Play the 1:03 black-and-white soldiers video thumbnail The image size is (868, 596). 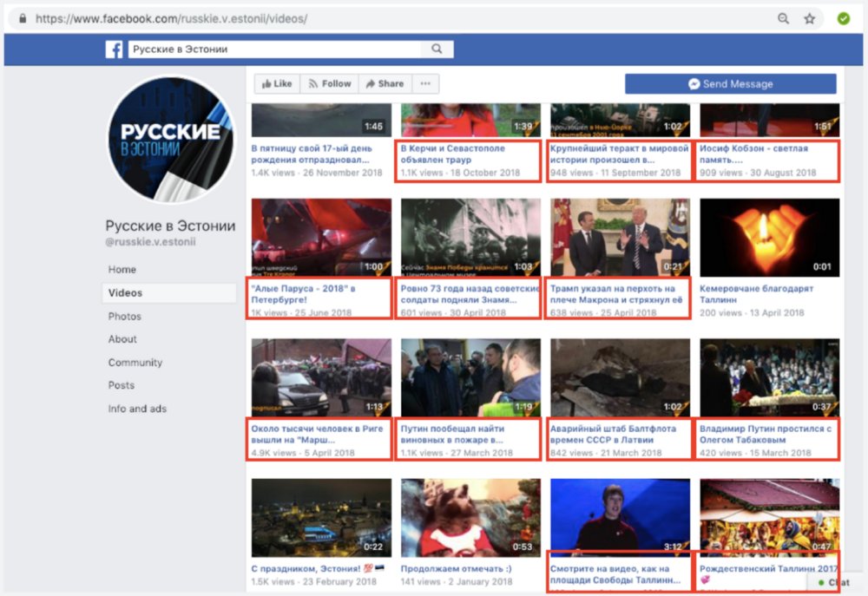coord(470,238)
